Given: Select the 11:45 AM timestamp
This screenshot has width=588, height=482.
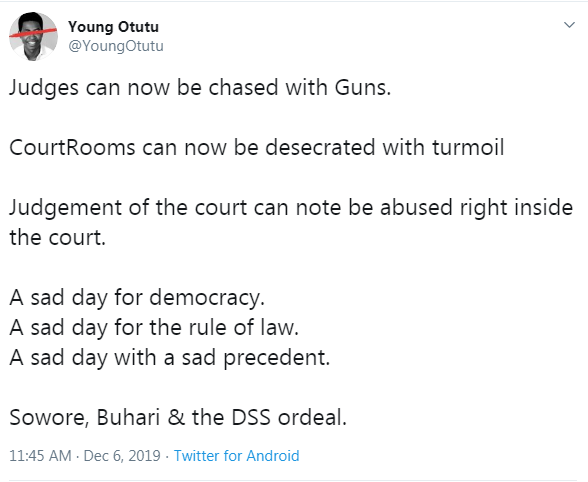Looking at the screenshot, I should click(x=40, y=456).
